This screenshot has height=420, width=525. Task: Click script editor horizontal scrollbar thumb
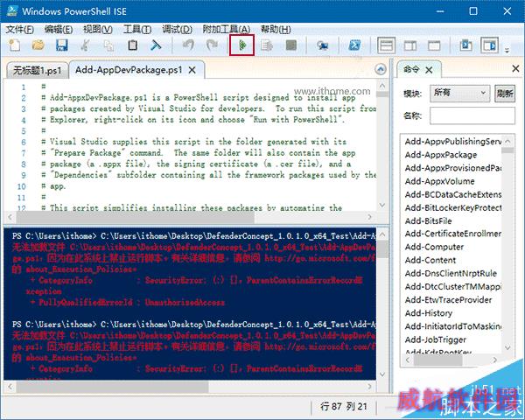[135, 217]
